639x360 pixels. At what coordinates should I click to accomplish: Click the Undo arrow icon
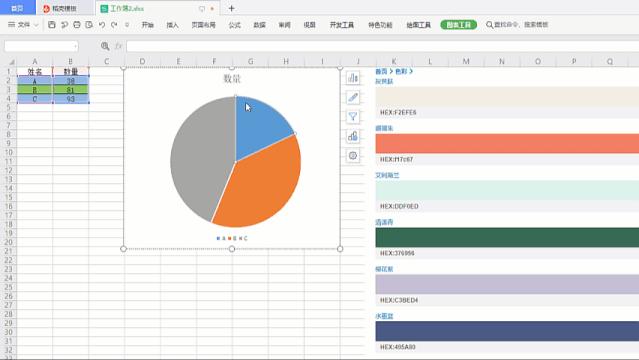[102, 25]
